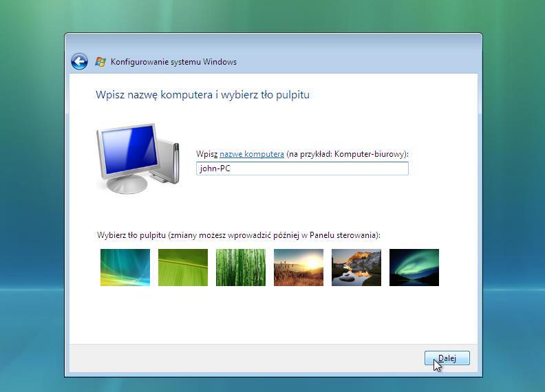
Task: Open the "nazwę komputera" help link
Action: click(x=252, y=154)
